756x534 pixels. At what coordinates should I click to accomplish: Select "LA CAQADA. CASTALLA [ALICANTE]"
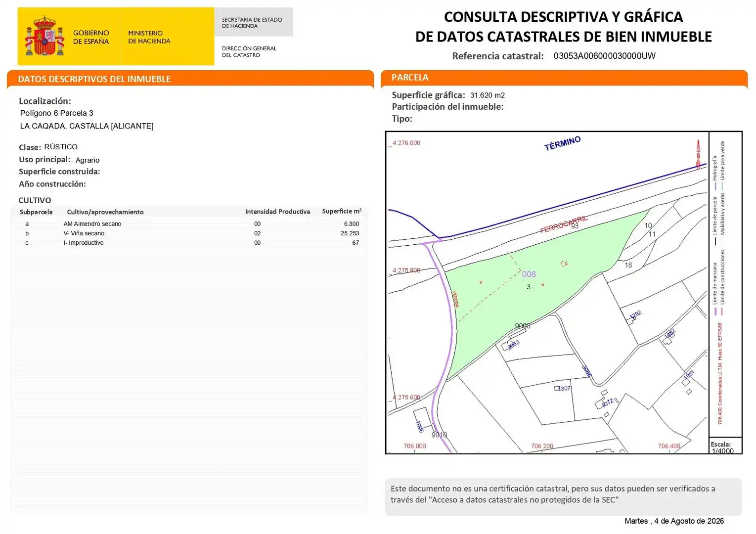pyautogui.click(x=87, y=126)
